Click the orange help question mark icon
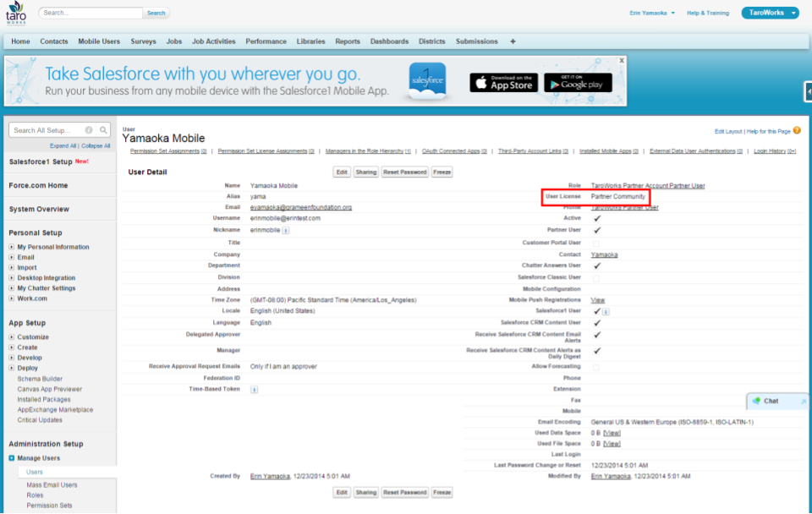 797,130
